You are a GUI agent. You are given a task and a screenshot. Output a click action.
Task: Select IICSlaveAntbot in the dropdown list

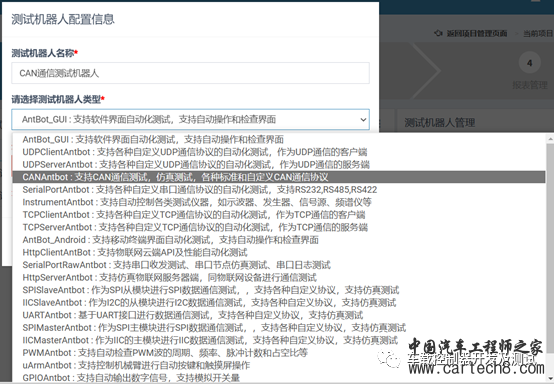click(x=279, y=302)
